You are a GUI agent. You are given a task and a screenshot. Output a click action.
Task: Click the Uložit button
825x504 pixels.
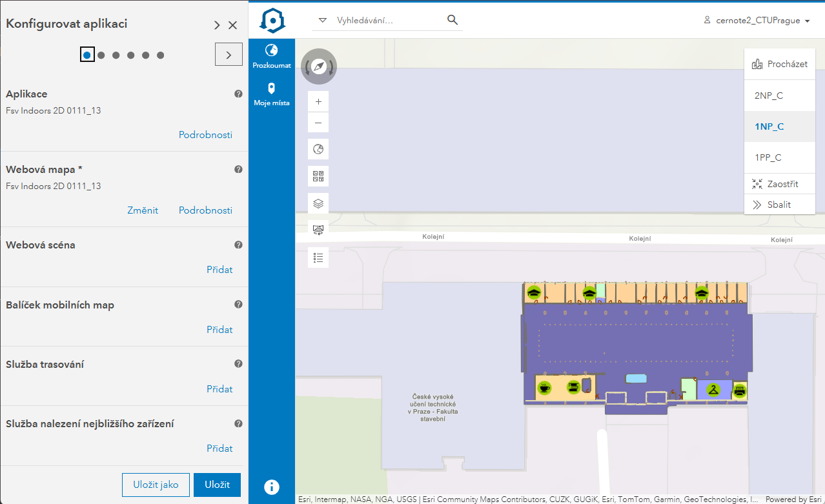tap(217, 485)
